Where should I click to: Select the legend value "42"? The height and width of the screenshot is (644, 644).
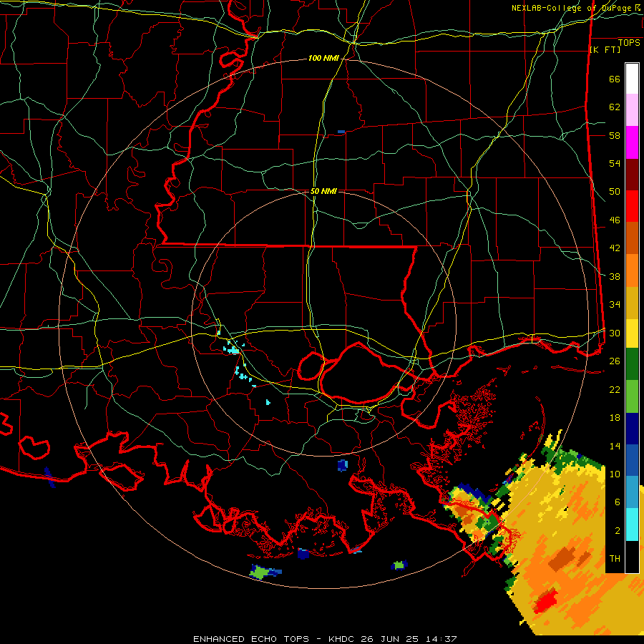tap(615, 248)
